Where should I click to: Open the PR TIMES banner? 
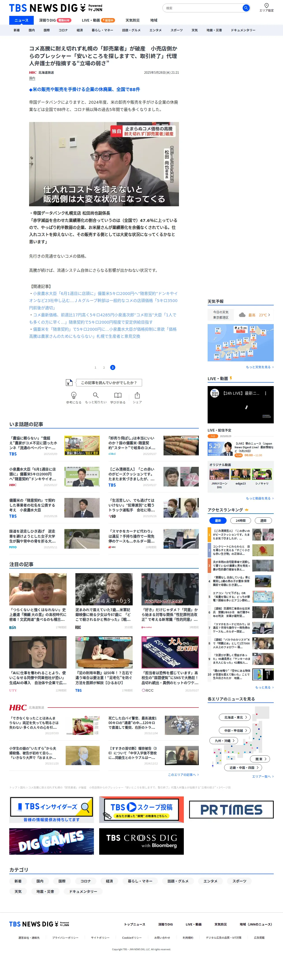(x=231, y=809)
